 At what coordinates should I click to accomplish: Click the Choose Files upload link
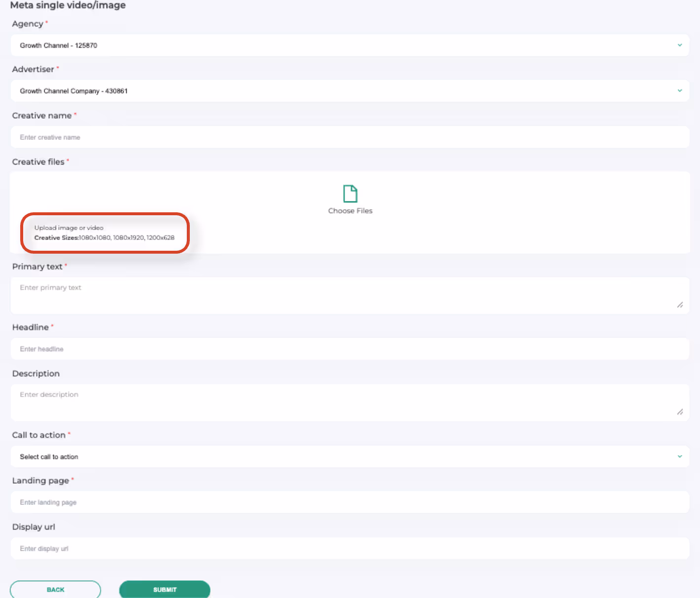350,210
